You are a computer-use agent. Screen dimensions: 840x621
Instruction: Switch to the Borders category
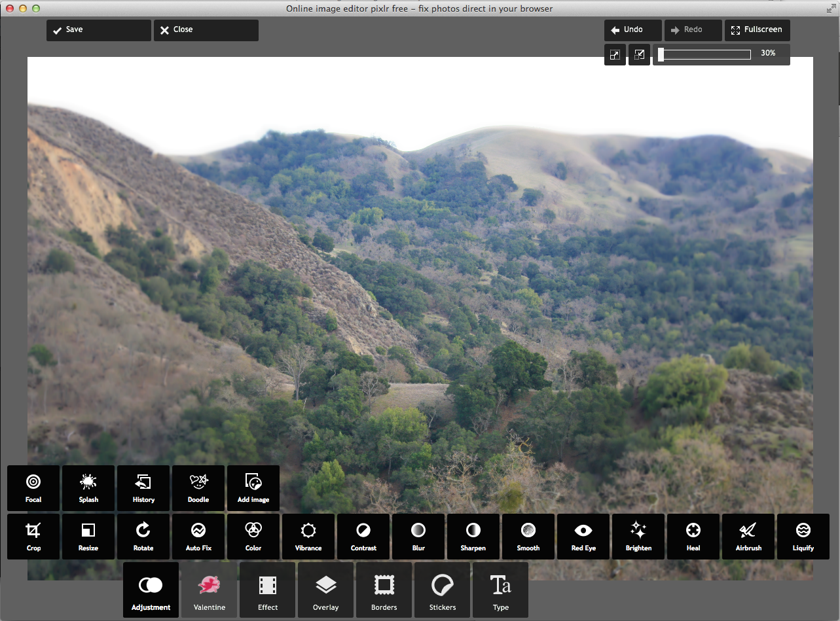(x=384, y=590)
